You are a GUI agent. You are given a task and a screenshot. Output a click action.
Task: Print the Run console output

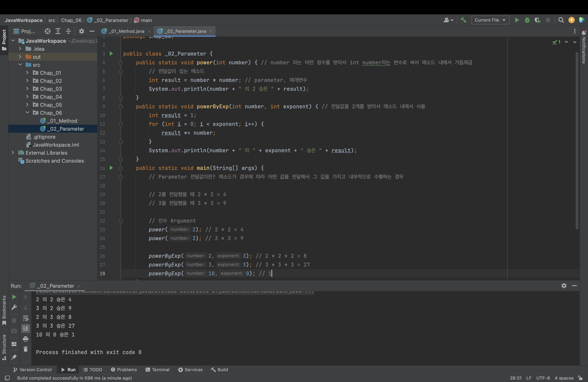pyautogui.click(x=25, y=339)
